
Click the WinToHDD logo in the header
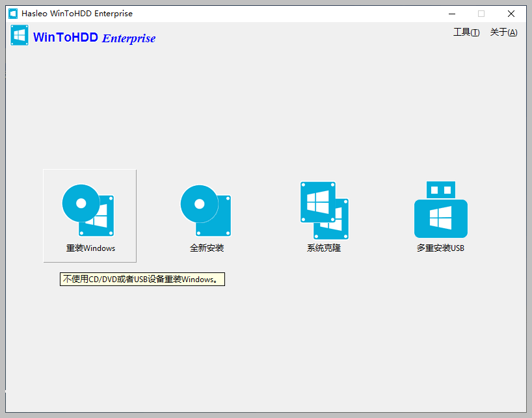[20, 35]
